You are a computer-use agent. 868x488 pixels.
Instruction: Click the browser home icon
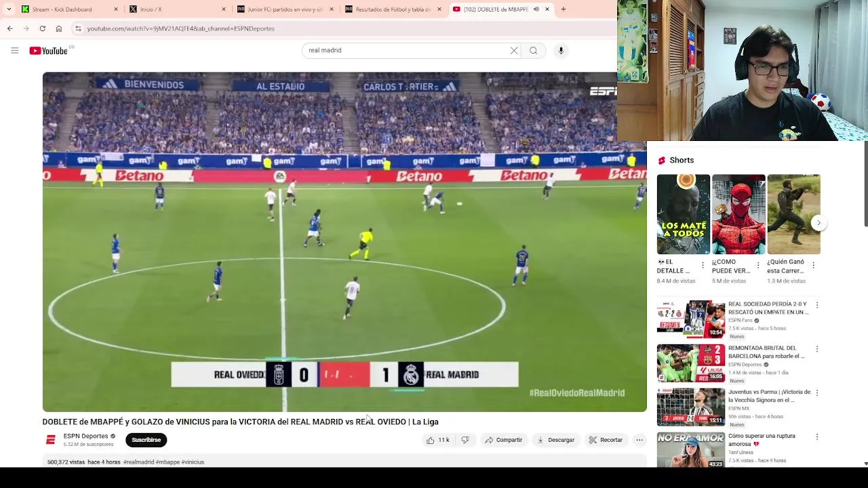point(59,28)
